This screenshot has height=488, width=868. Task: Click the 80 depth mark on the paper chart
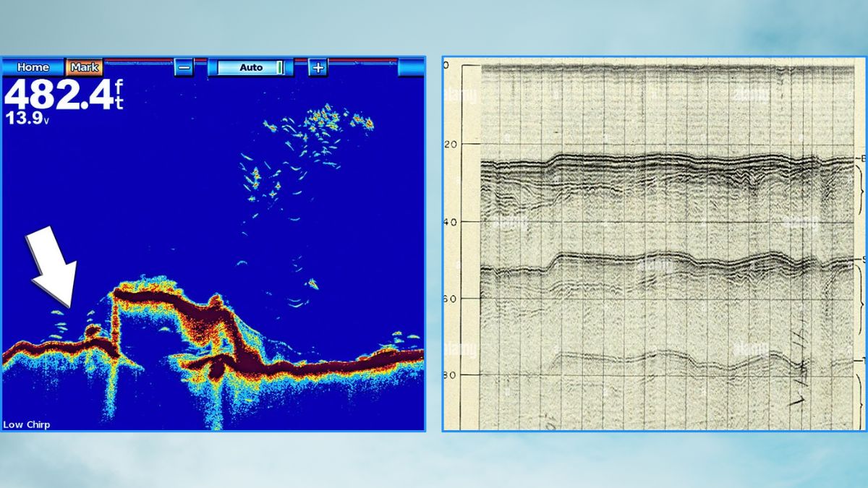click(450, 374)
